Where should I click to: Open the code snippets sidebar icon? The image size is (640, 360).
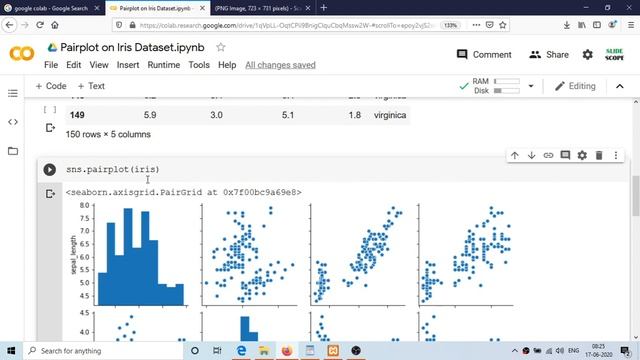(x=13, y=122)
